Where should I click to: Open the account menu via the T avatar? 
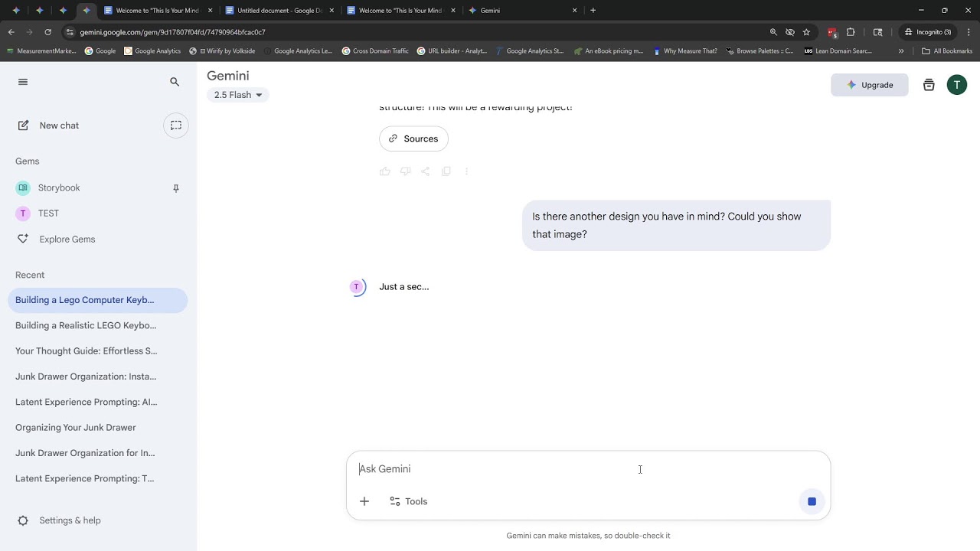pyautogui.click(x=957, y=85)
